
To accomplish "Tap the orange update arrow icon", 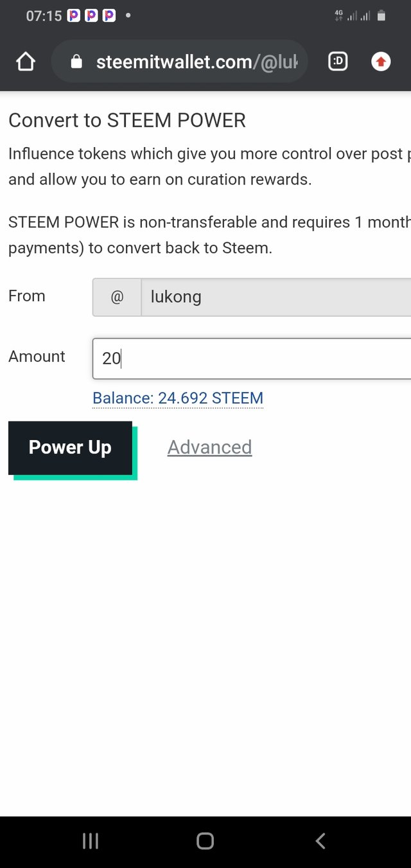I will click(381, 61).
